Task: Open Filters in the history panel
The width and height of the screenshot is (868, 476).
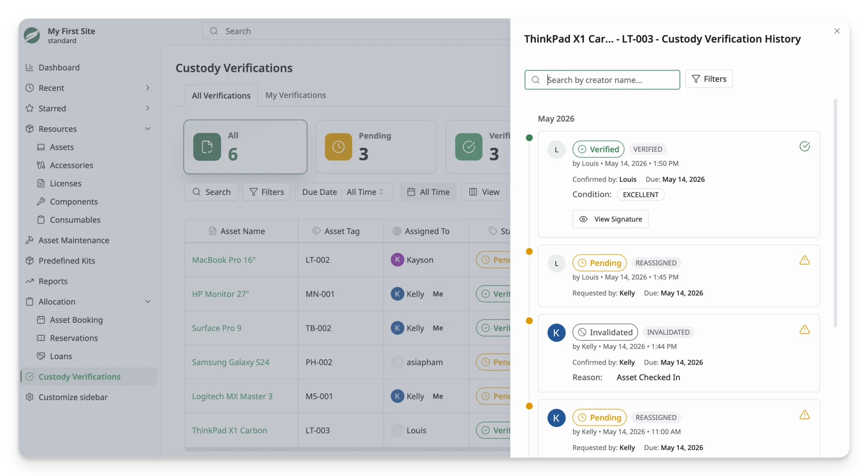Action: point(708,79)
